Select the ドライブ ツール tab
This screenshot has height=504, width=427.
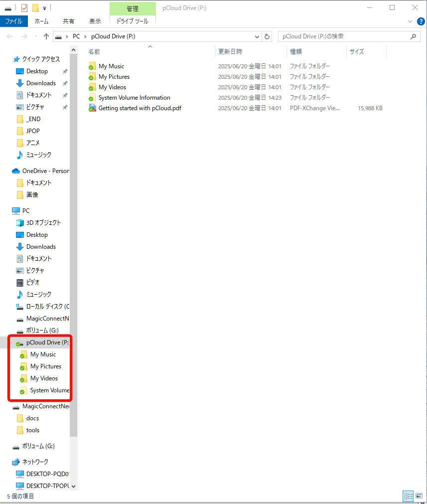(x=133, y=21)
